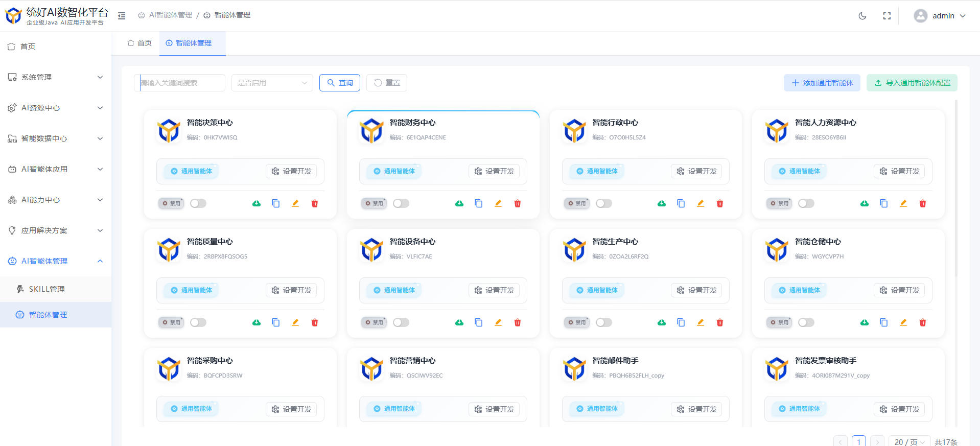
Task: Switch to the 首页 tab
Action: [140, 43]
